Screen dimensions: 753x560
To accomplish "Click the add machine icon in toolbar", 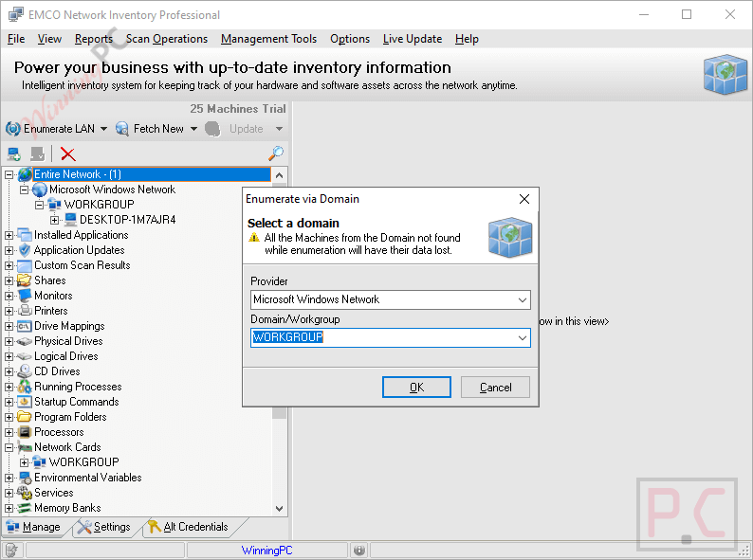I will [x=14, y=154].
